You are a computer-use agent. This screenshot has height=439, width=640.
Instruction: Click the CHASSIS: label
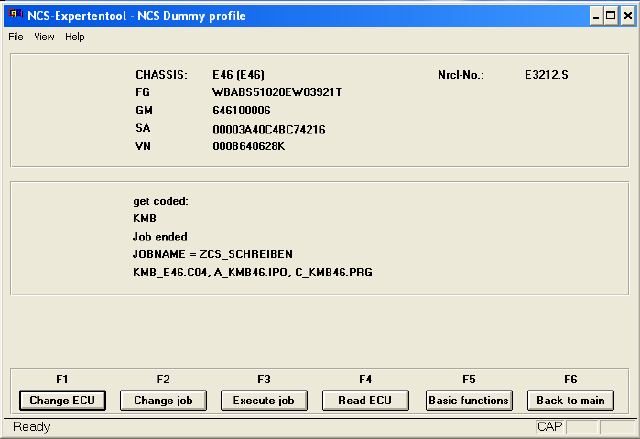click(161, 75)
